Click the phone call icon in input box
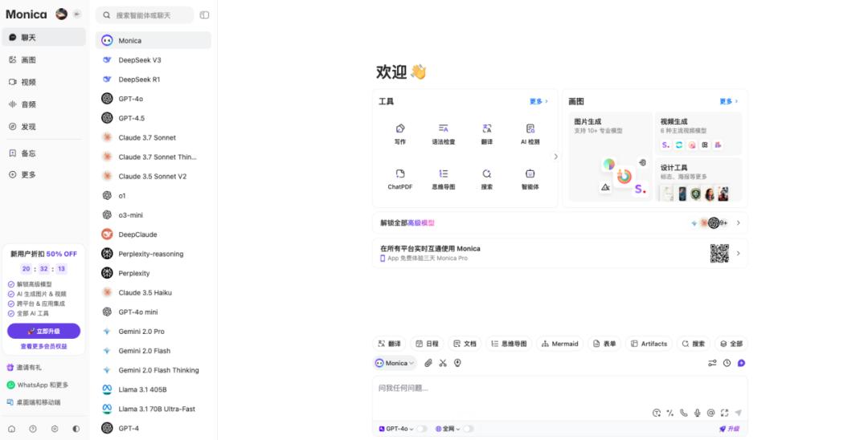Screen dimensions: 868x440 (684, 413)
